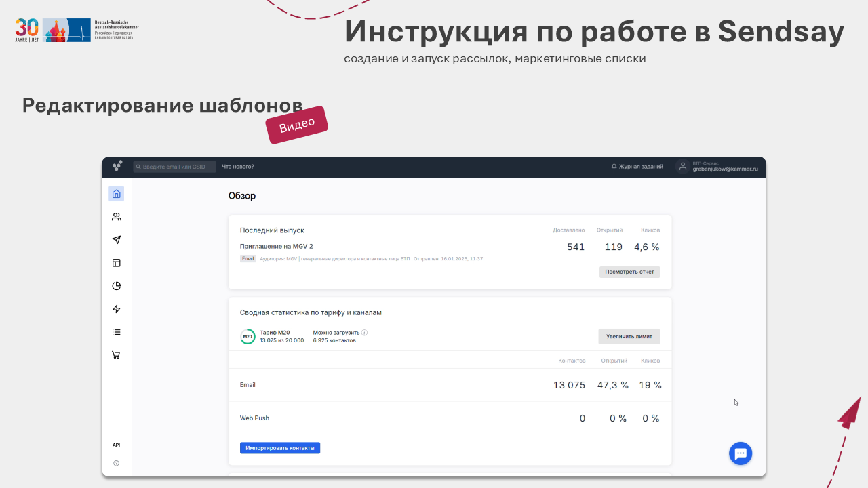868x488 pixels.
Task: Open the home overview sidebar icon
Action: 116,194
